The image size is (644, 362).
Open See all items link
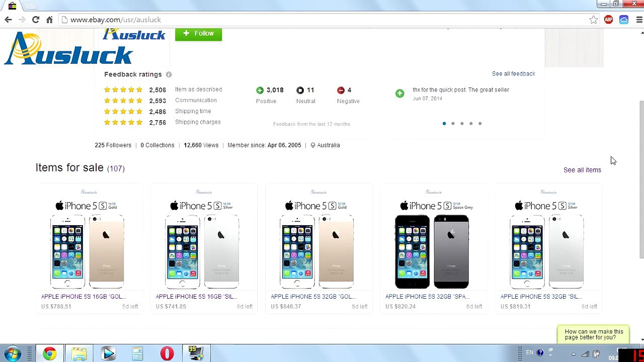click(582, 170)
